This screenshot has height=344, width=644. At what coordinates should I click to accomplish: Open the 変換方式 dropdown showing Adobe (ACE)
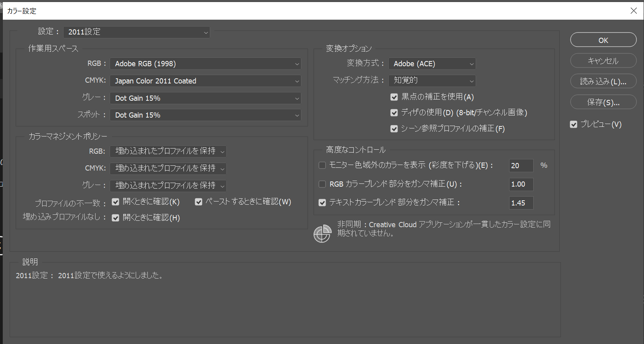432,64
